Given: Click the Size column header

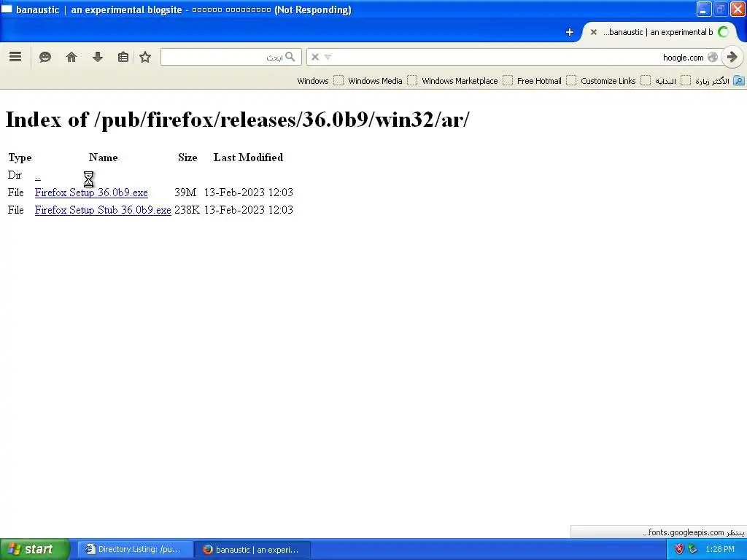Looking at the screenshot, I should (187, 157).
